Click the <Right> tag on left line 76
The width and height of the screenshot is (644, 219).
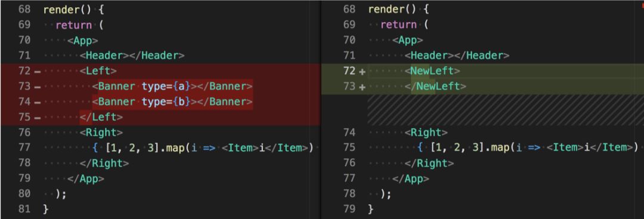[x=101, y=133]
